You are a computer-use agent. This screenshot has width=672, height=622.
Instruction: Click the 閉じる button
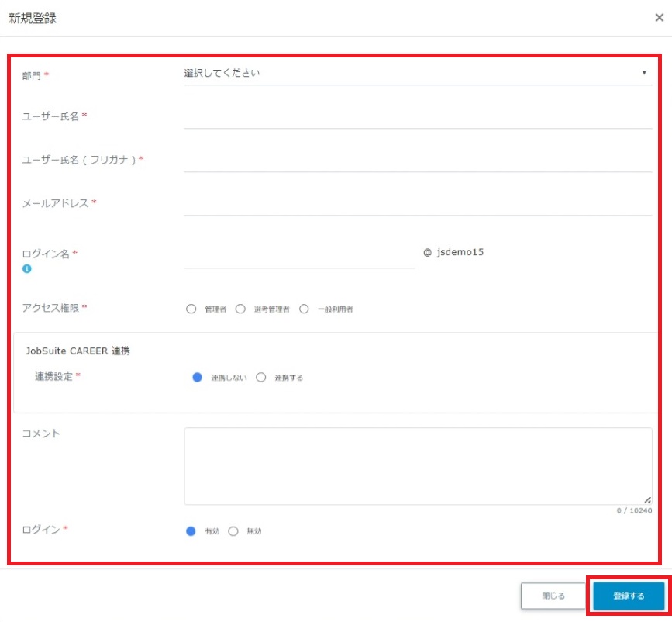point(553,596)
